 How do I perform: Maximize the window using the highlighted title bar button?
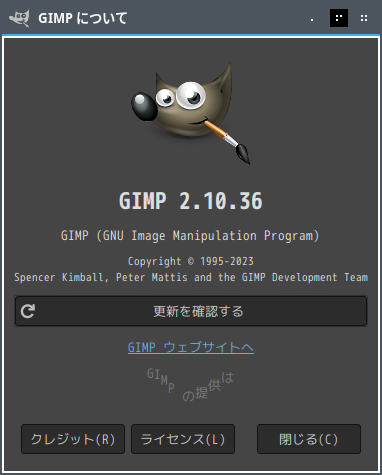point(339,18)
